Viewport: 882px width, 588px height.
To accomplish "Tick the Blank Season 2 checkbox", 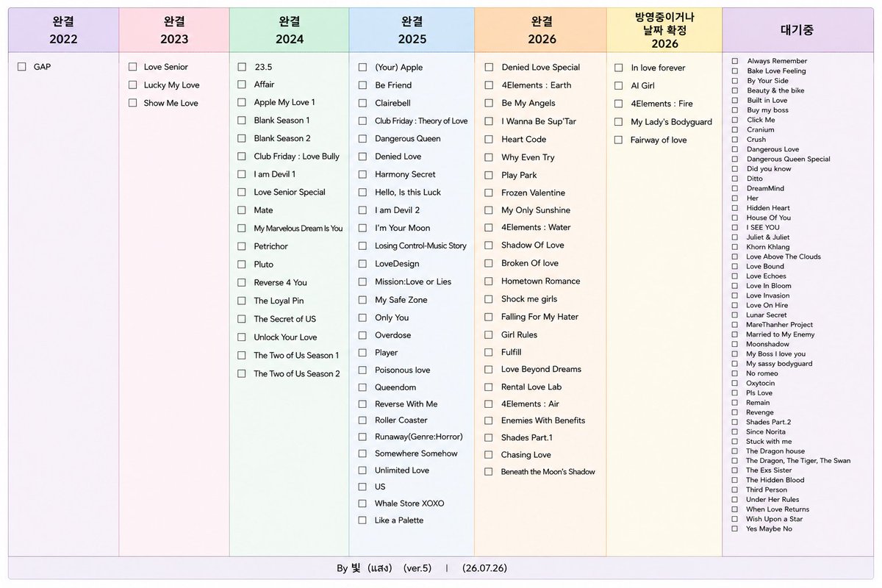I will (242, 138).
